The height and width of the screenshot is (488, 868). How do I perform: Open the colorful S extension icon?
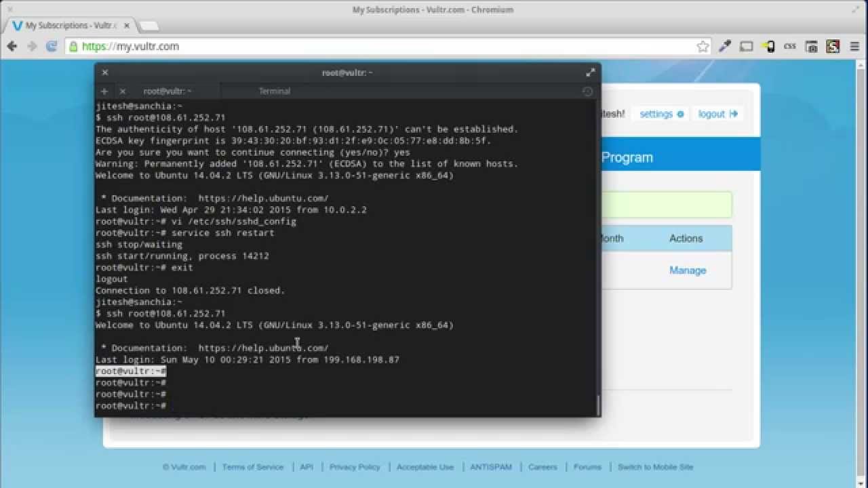(833, 46)
